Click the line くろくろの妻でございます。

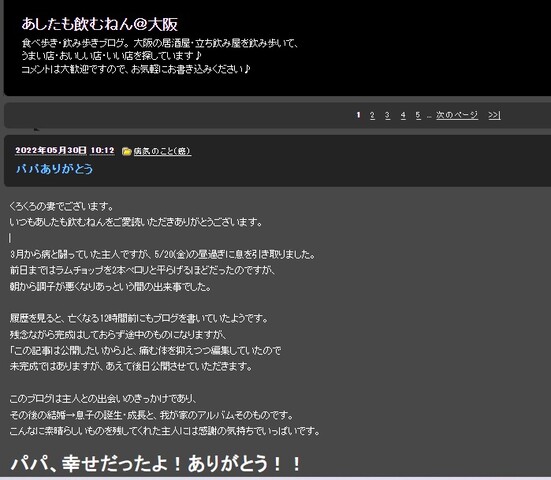61,206
